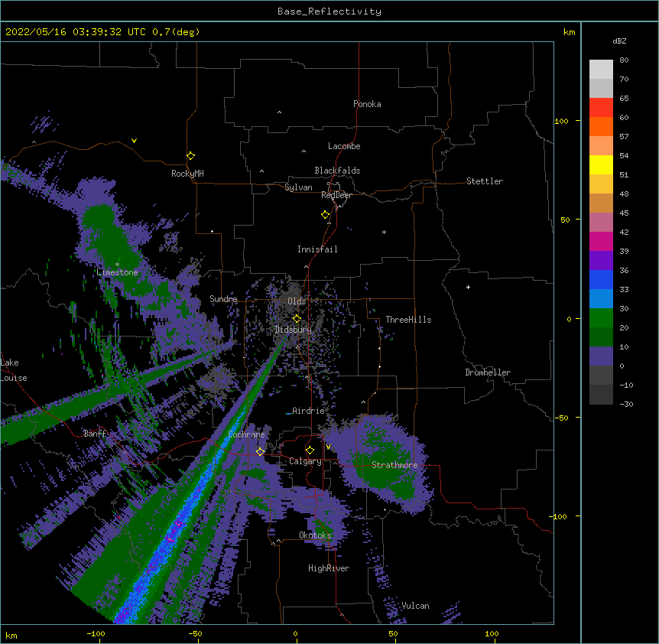Pick the slate purple 0-10 dBZ legend swatch
The width and height of the screenshot is (659, 644).
click(x=601, y=356)
